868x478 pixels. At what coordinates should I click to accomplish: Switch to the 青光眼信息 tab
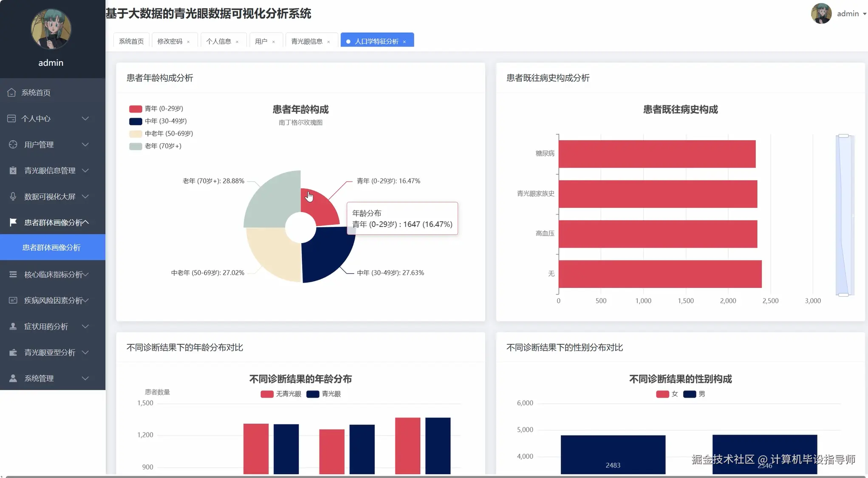click(306, 41)
